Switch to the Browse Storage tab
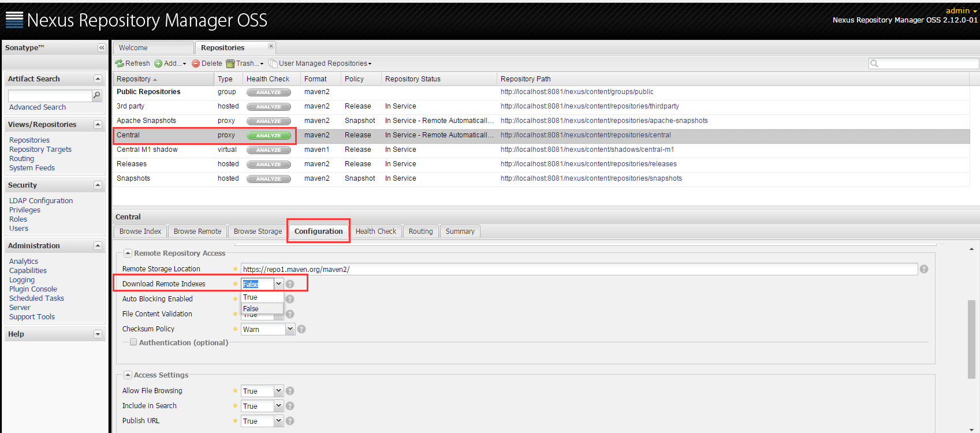 [258, 232]
